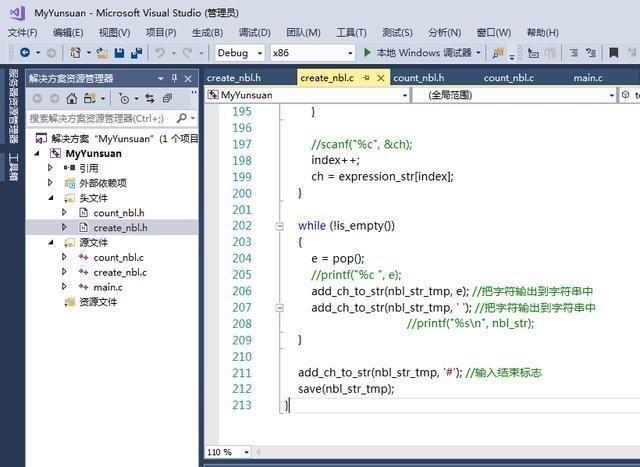Collapse the code outline at line 207

coord(280,307)
